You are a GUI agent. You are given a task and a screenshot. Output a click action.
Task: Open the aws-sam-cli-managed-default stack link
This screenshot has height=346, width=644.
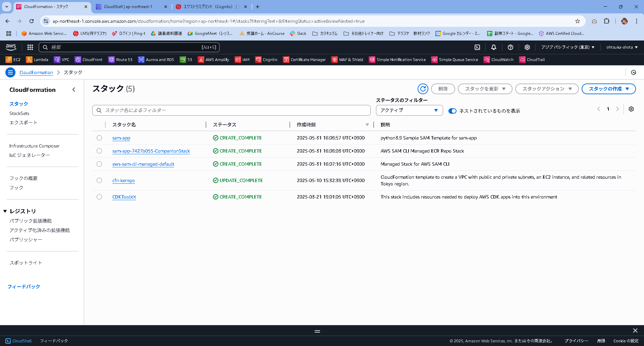[143, 164]
